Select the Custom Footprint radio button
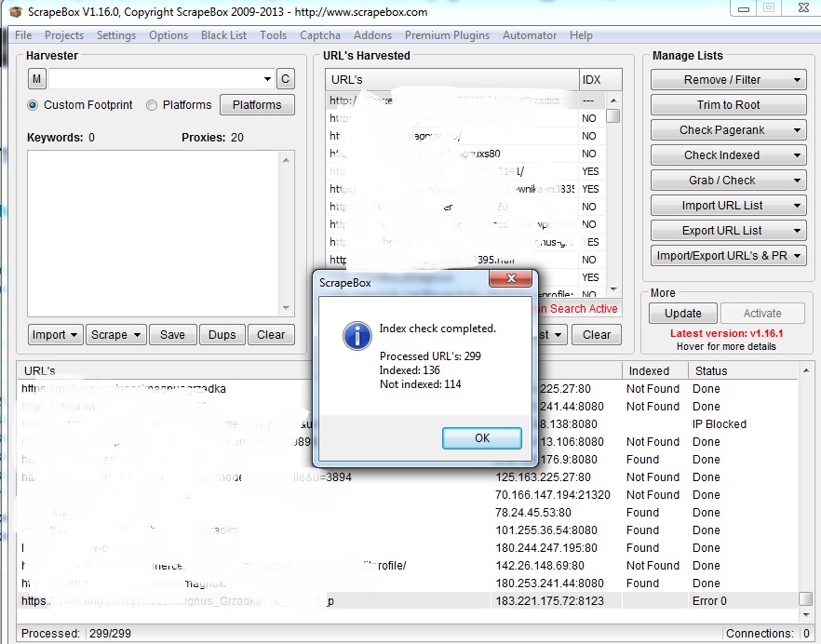This screenshot has width=821, height=644. click(x=33, y=105)
